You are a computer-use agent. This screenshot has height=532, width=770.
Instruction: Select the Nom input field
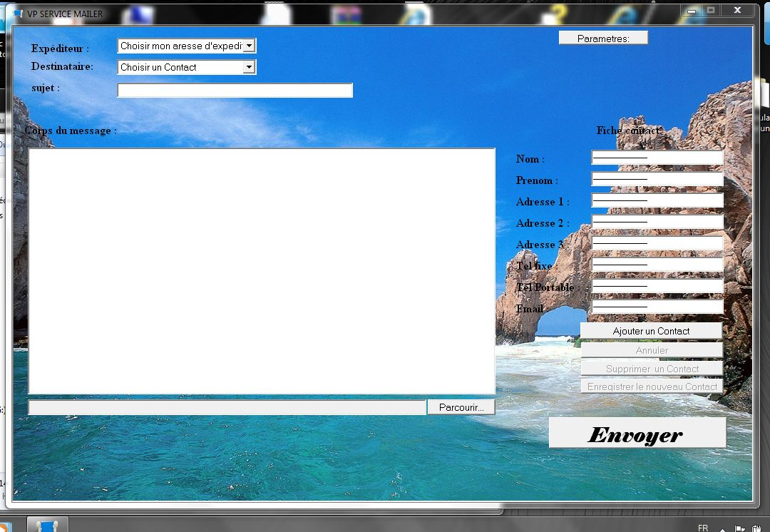coord(657,158)
